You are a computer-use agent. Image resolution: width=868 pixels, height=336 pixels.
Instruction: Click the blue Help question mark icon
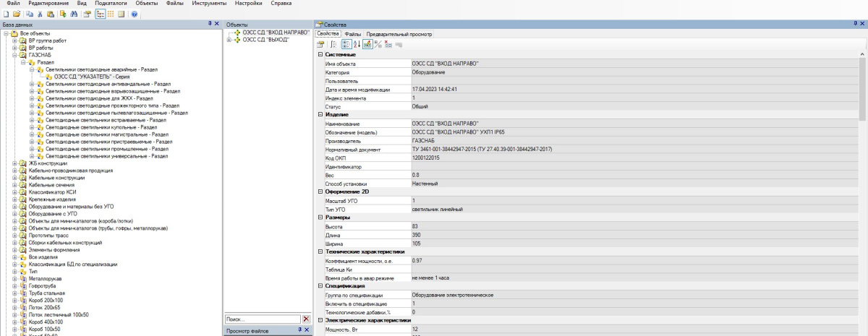134,14
